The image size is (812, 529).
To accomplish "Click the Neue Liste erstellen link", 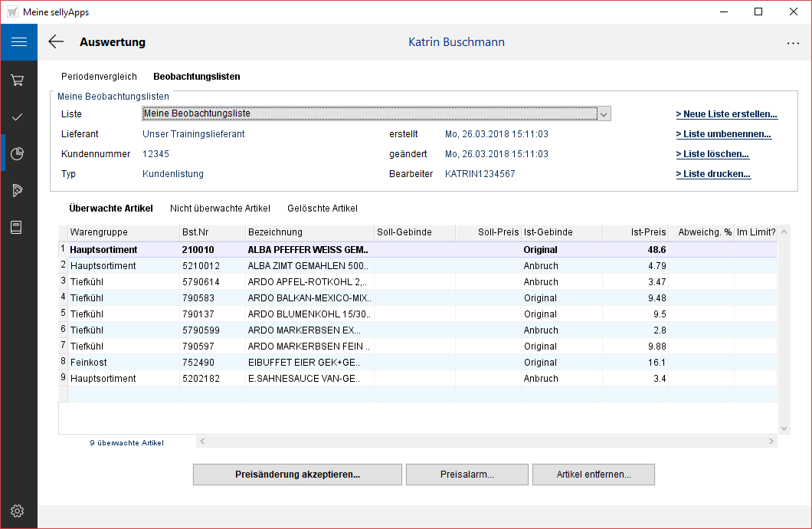I will point(726,114).
